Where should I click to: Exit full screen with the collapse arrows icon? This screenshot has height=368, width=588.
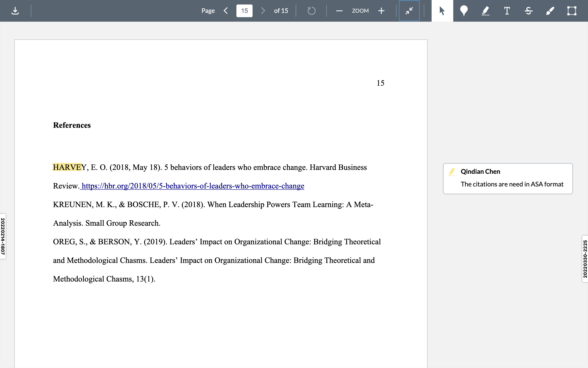tap(409, 11)
